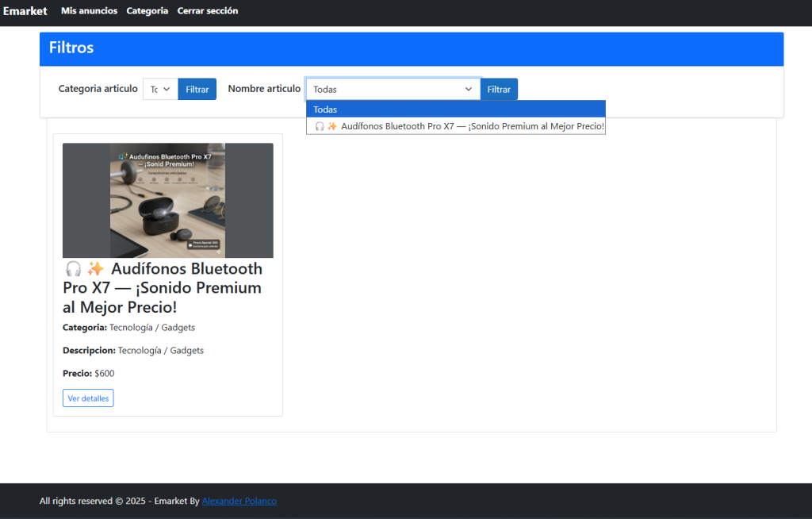
Task: Click the headphones emoji in the card title
Action: point(73,269)
